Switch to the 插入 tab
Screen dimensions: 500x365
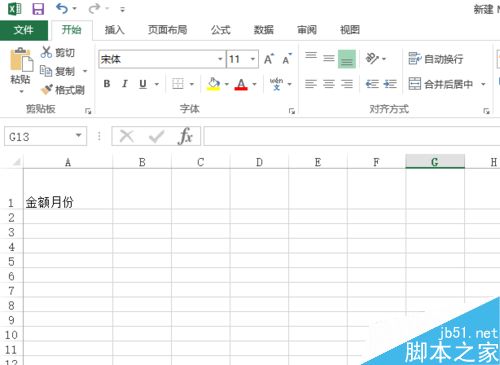click(x=114, y=30)
